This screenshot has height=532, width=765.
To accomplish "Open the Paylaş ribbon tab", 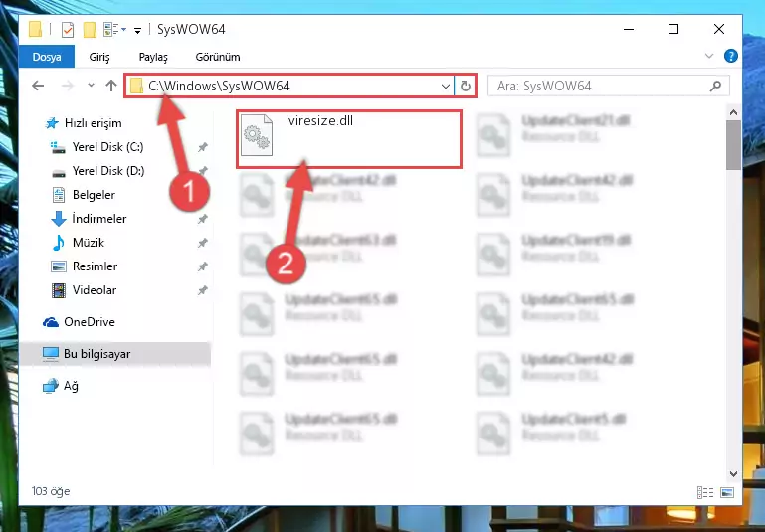I will 153,57.
